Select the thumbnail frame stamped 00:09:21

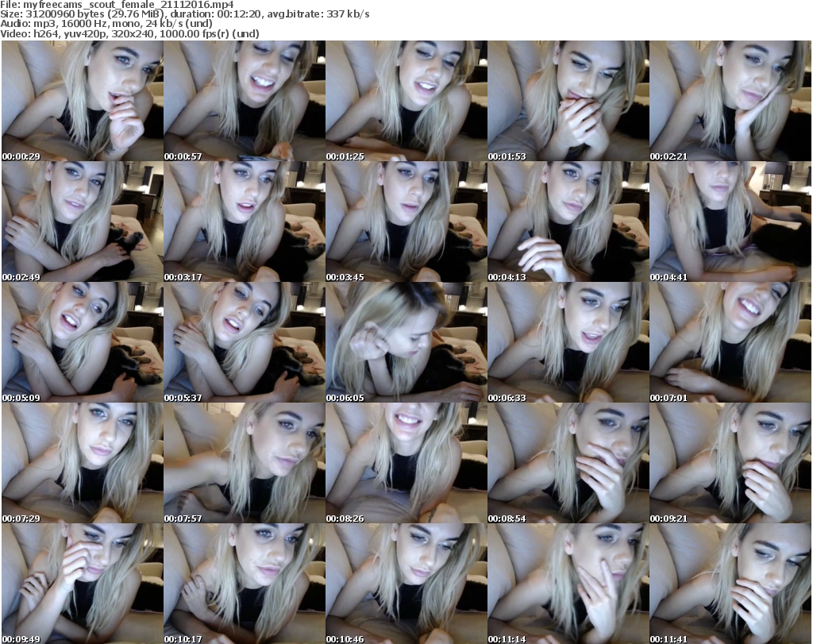point(730,463)
